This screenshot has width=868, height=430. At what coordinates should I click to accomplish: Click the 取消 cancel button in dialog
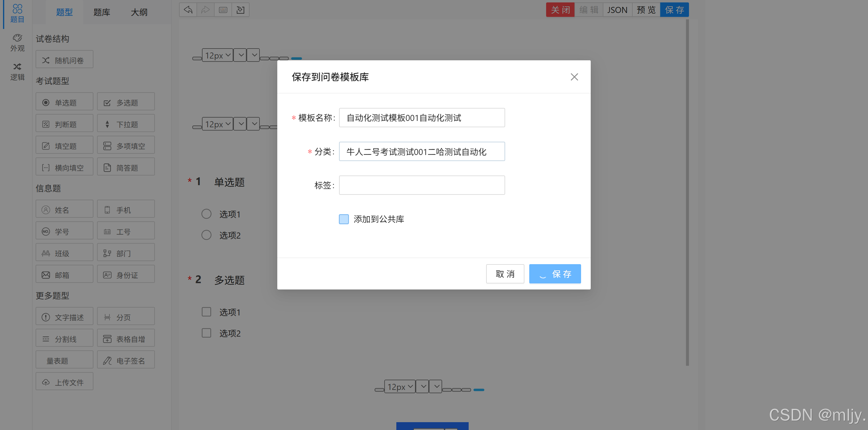(505, 273)
